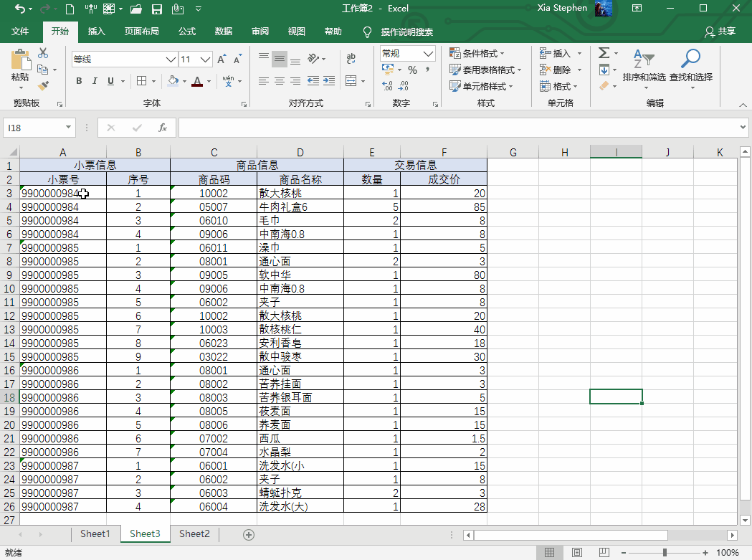Toggle align text left
This screenshot has width=752, height=560.
pos(264,80)
